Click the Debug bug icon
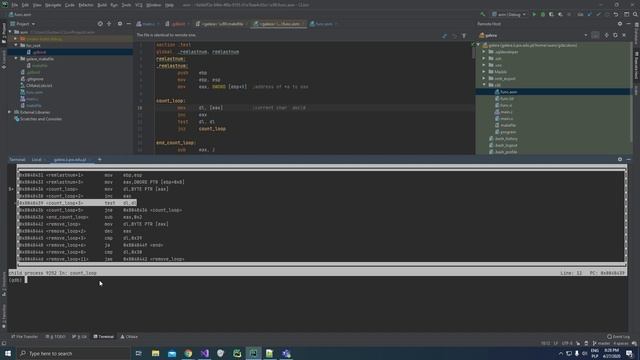 coord(542,14)
